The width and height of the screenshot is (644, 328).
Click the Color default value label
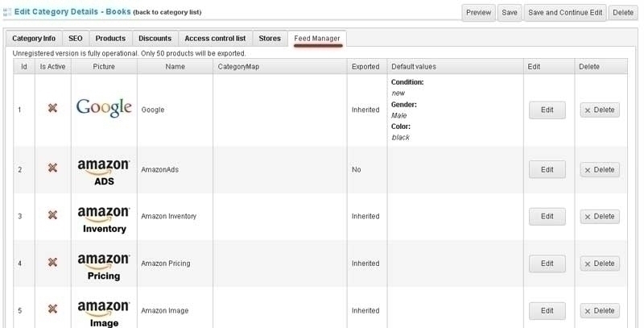pos(401,127)
